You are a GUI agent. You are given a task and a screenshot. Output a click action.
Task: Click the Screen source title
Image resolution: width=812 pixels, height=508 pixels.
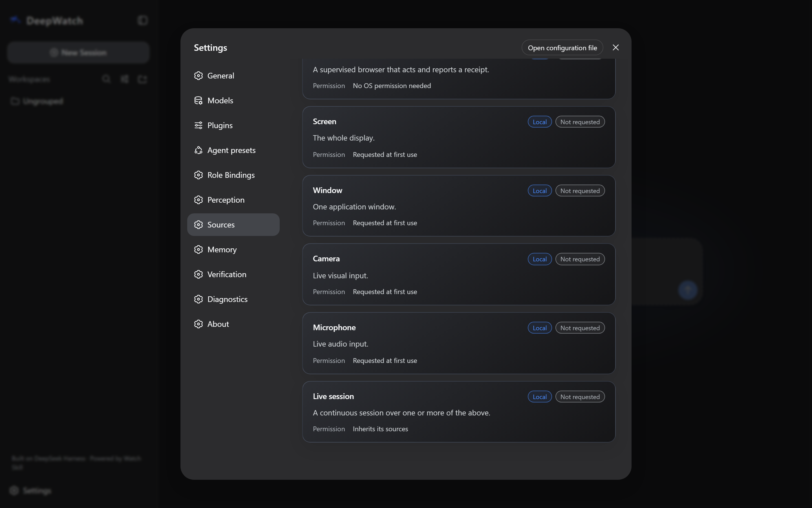pos(325,122)
